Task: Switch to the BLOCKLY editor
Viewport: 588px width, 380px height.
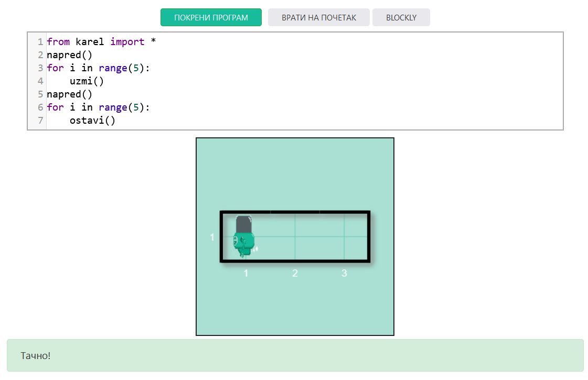Action: (401, 17)
